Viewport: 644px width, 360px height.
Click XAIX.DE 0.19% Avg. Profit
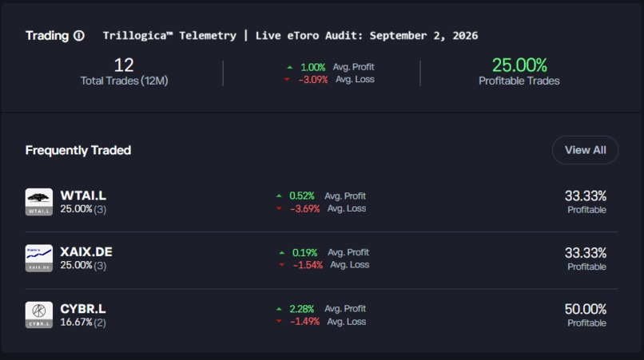(304, 253)
